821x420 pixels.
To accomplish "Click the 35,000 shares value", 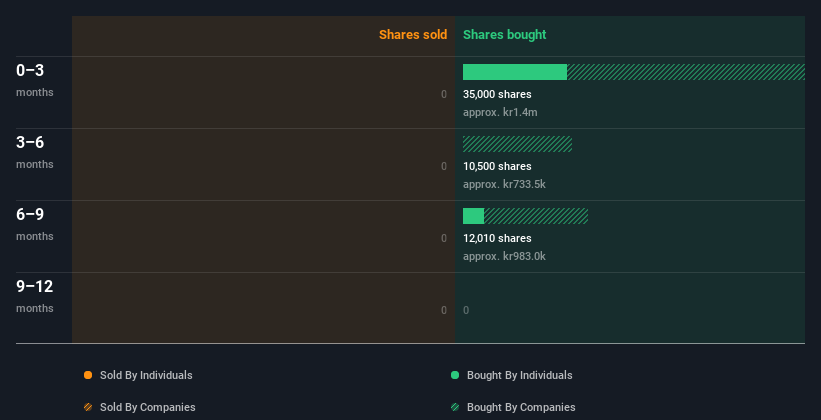I will coord(497,94).
